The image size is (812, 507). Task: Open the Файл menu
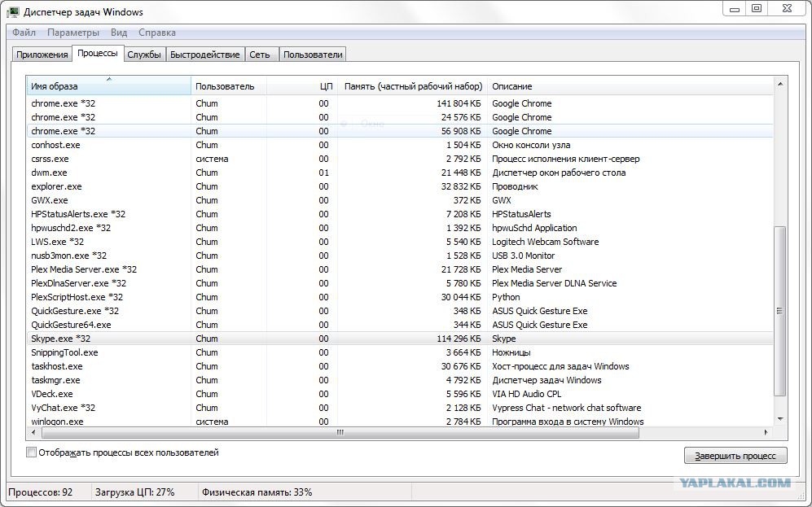pyautogui.click(x=24, y=33)
